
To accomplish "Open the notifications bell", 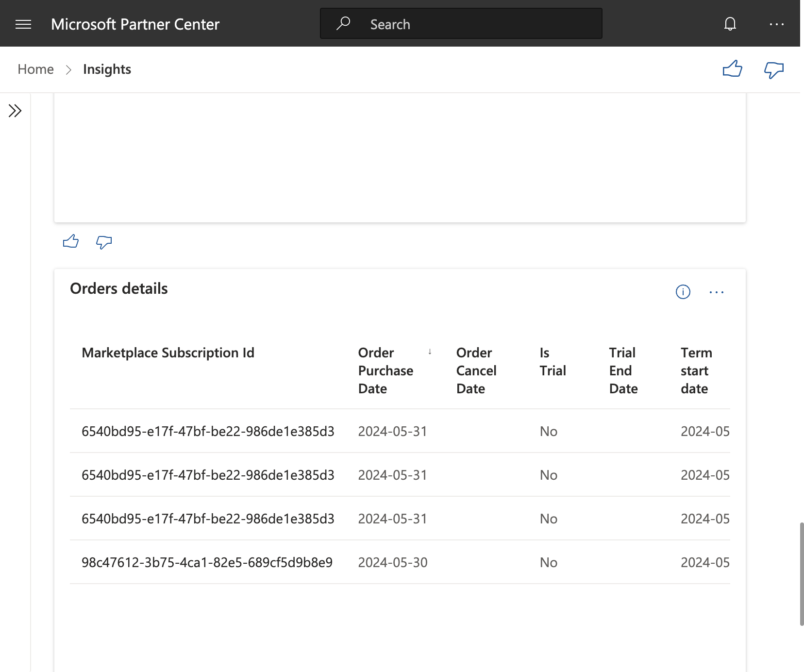I will [x=730, y=24].
